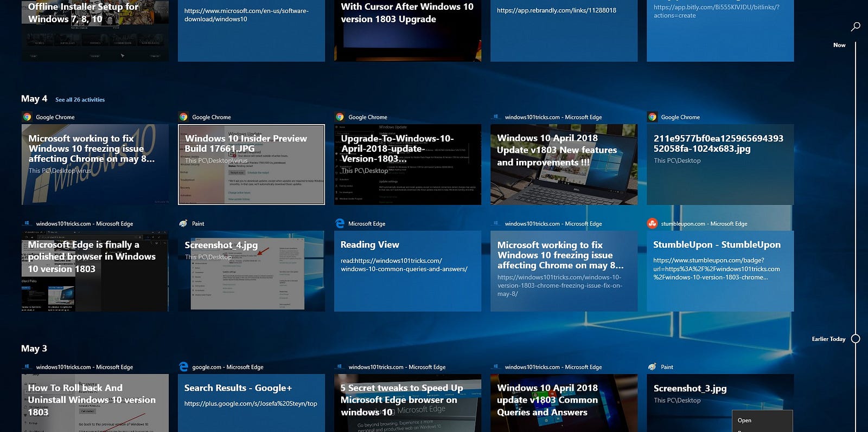Open How To Roll back And Uninstall Windows 10 card
This screenshot has height=432, width=868.
click(95, 403)
